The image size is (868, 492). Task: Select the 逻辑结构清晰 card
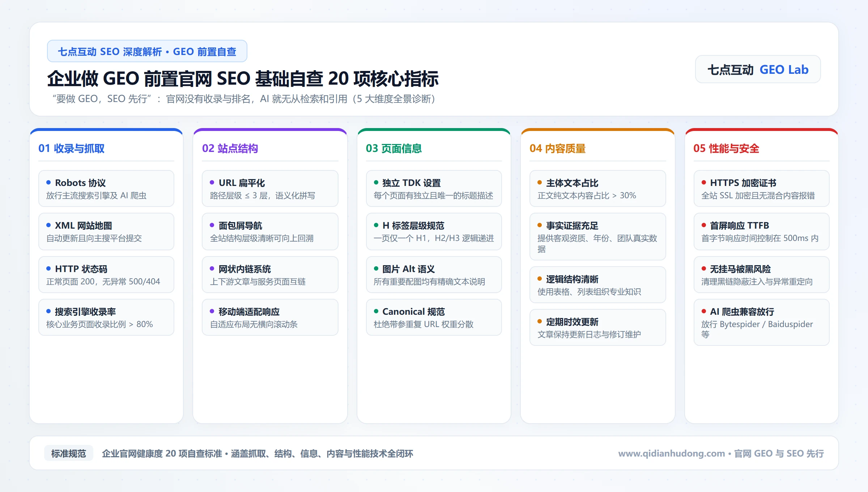pos(598,285)
